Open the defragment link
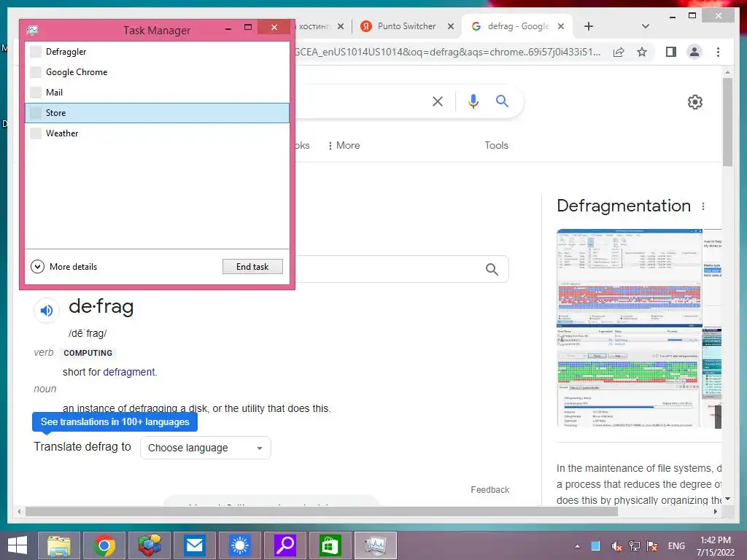 point(128,372)
